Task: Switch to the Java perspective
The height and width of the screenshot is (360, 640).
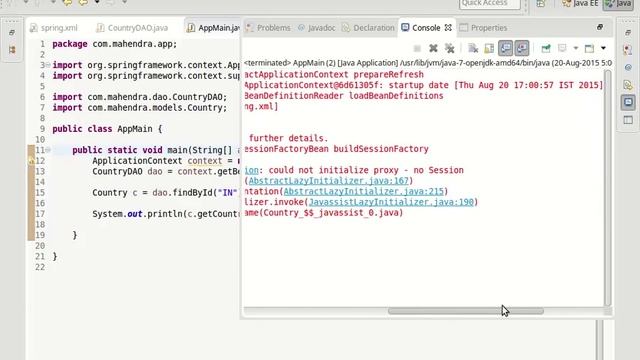Action: pyautogui.click(x=618, y=4)
